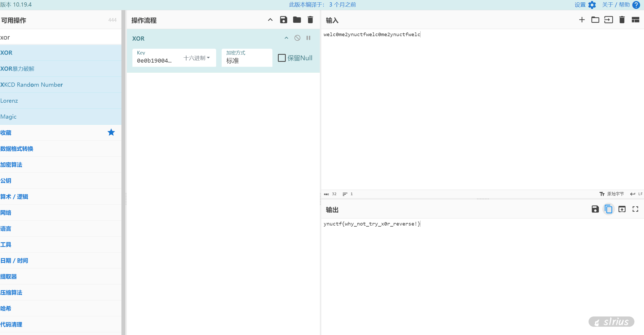
Task: Collapse the XOR operation arguments
Action: pos(286,38)
